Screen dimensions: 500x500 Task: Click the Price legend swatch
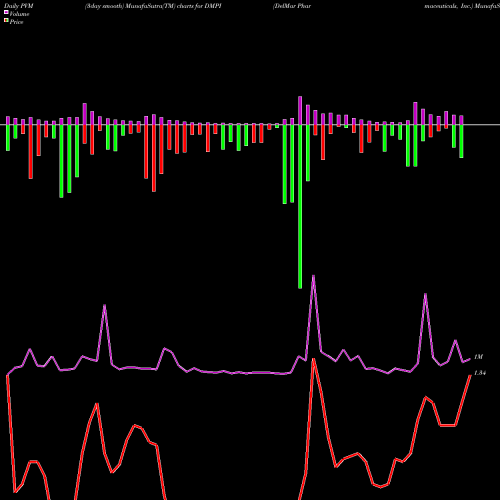[x=6, y=21]
